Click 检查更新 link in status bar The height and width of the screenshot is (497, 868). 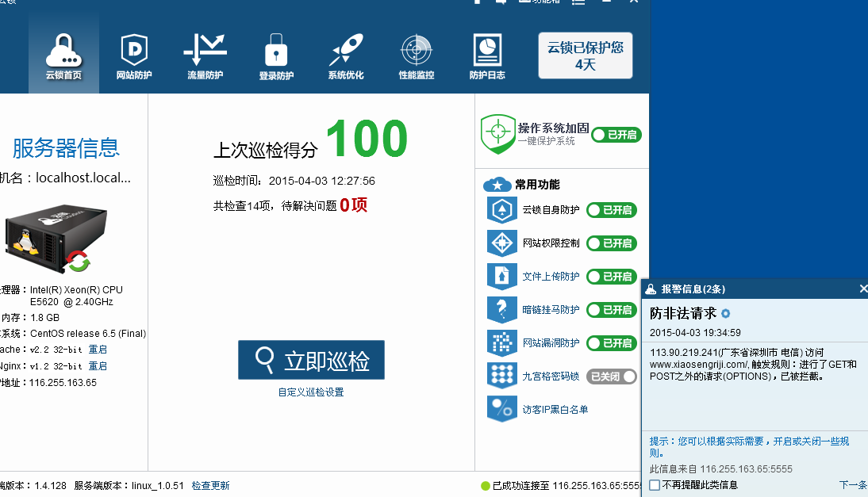pyautogui.click(x=210, y=485)
